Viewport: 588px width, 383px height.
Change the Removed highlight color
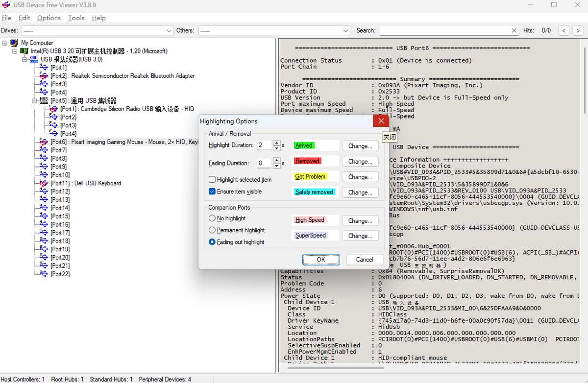[360, 161]
